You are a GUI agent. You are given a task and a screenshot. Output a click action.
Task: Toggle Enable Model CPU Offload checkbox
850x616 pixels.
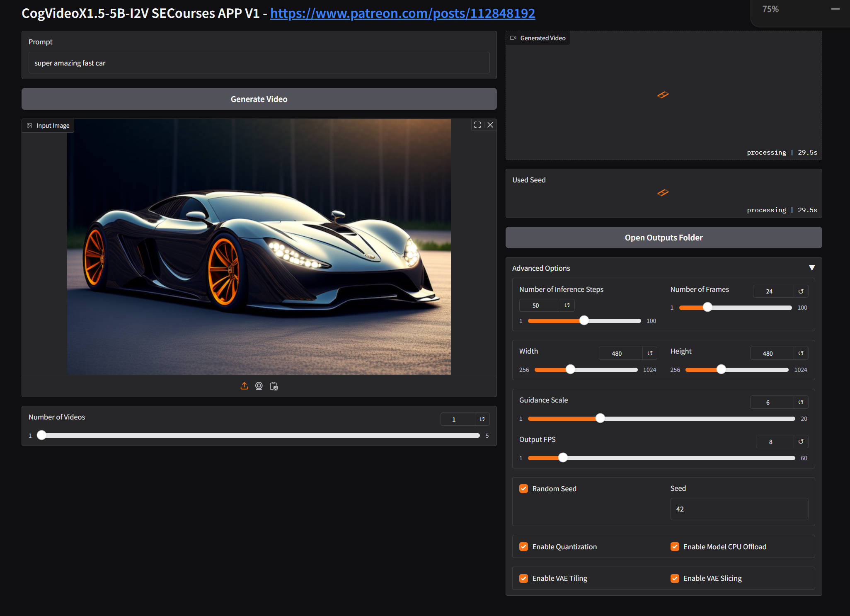click(675, 547)
